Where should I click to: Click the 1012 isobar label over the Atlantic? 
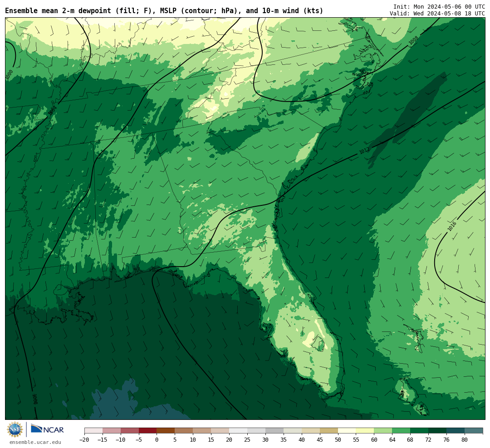(364, 151)
